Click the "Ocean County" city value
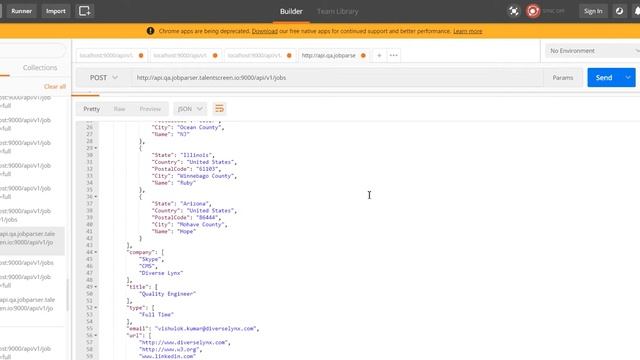 tap(199, 127)
